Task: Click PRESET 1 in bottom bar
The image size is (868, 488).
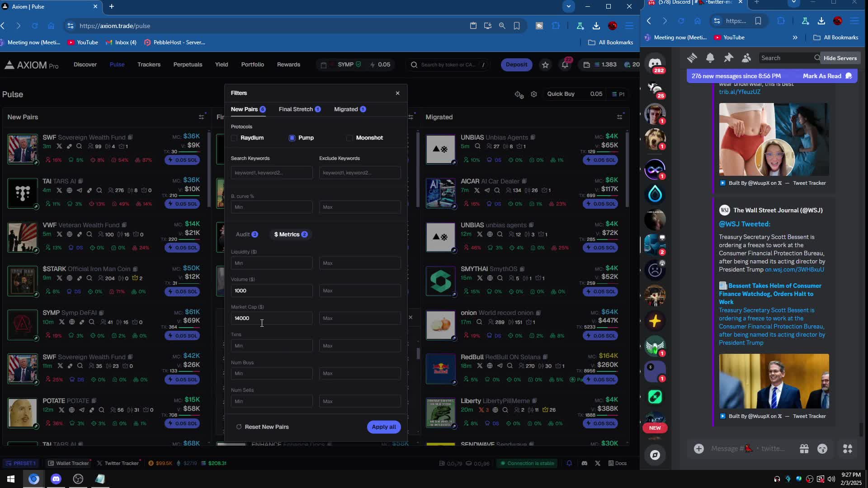Action: [x=20, y=463]
